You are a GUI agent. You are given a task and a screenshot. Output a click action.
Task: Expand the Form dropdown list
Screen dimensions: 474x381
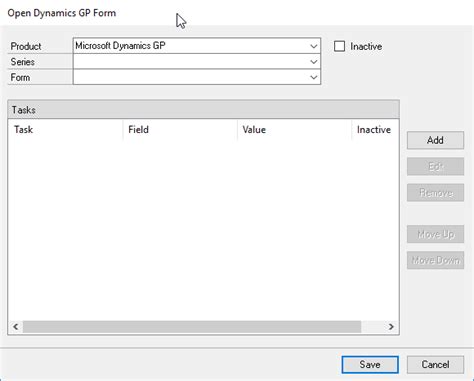coord(197,77)
